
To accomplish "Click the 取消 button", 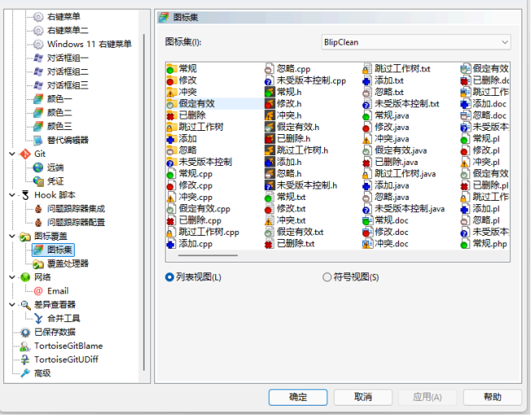I will pos(364,398).
